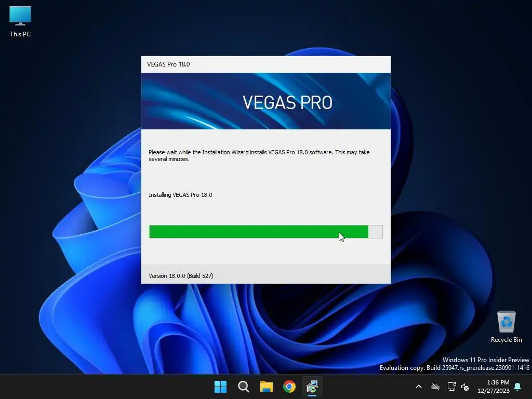The height and width of the screenshot is (399, 532).
Task: Select the VEGAS installer taskbar icon
Action: [312, 387]
